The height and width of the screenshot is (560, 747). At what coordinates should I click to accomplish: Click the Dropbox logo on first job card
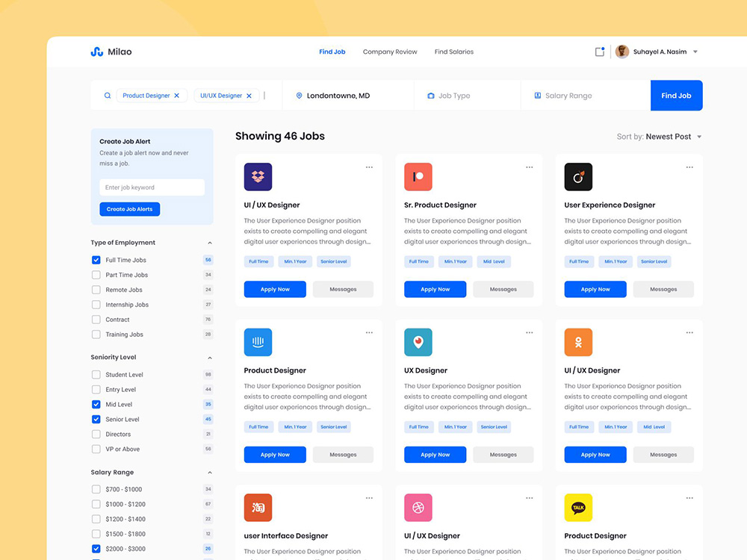point(258,177)
